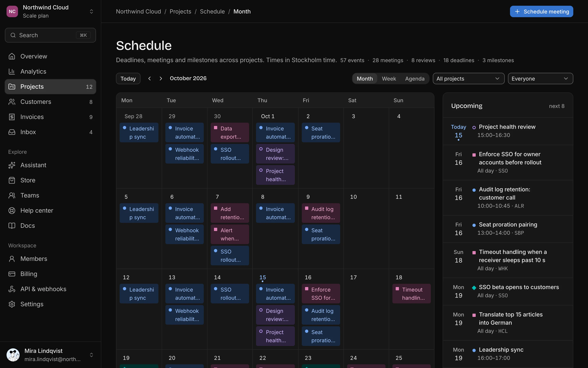Image resolution: width=588 pixels, height=368 pixels.
Task: Click the Schedule breadcrumb link
Action: click(212, 11)
